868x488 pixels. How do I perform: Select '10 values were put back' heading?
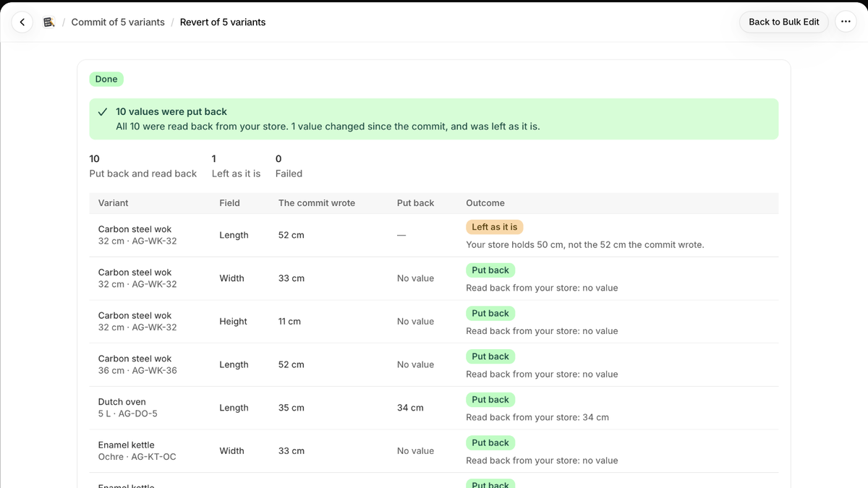click(x=171, y=112)
